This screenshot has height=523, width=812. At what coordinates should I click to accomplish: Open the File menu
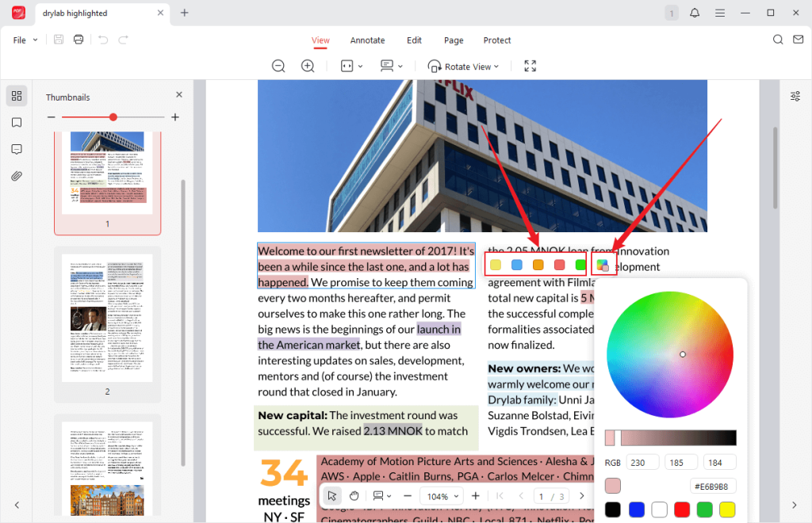pos(18,39)
